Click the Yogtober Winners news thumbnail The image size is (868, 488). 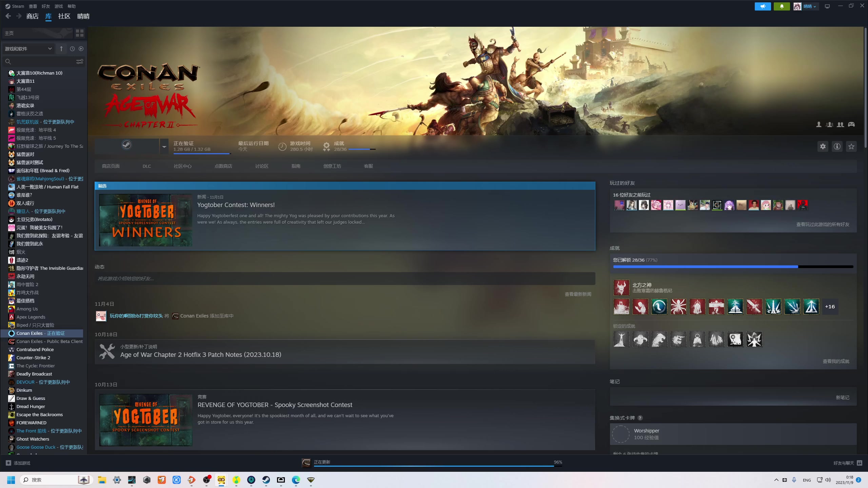pos(146,220)
